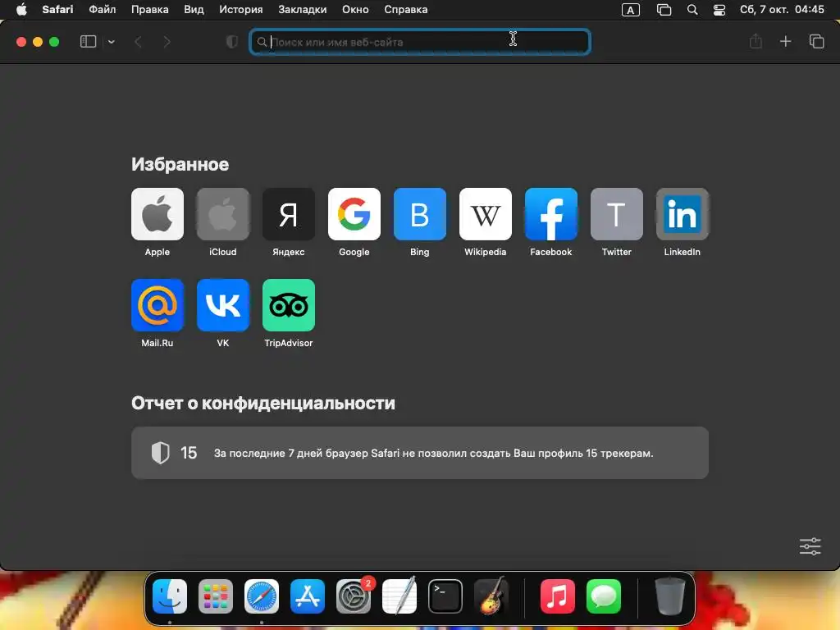Image resolution: width=840 pixels, height=630 pixels.
Task: Go back with the back arrow
Action: (x=138, y=42)
